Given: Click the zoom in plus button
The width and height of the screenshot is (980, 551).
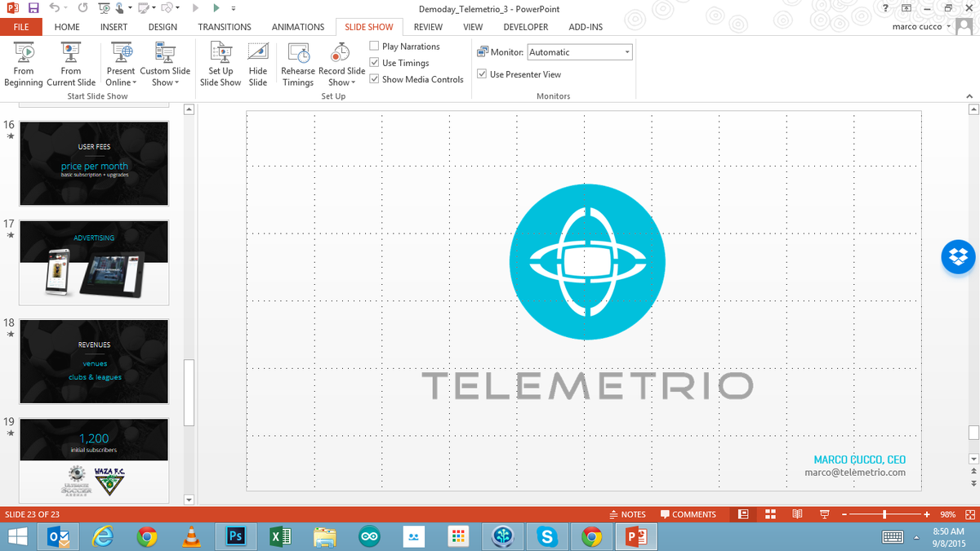Looking at the screenshot, I should (927, 514).
